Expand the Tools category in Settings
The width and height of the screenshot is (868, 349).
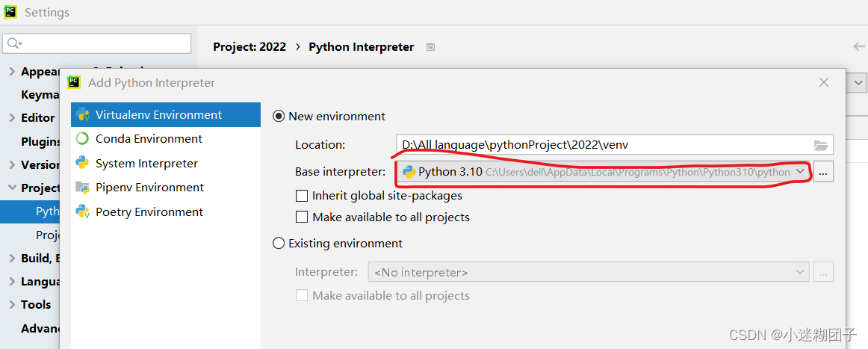[12, 305]
